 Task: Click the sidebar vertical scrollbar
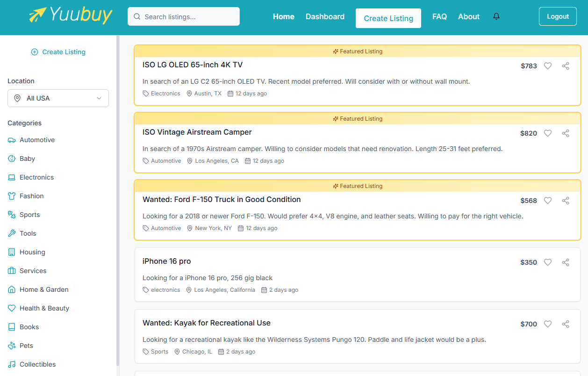click(x=118, y=201)
